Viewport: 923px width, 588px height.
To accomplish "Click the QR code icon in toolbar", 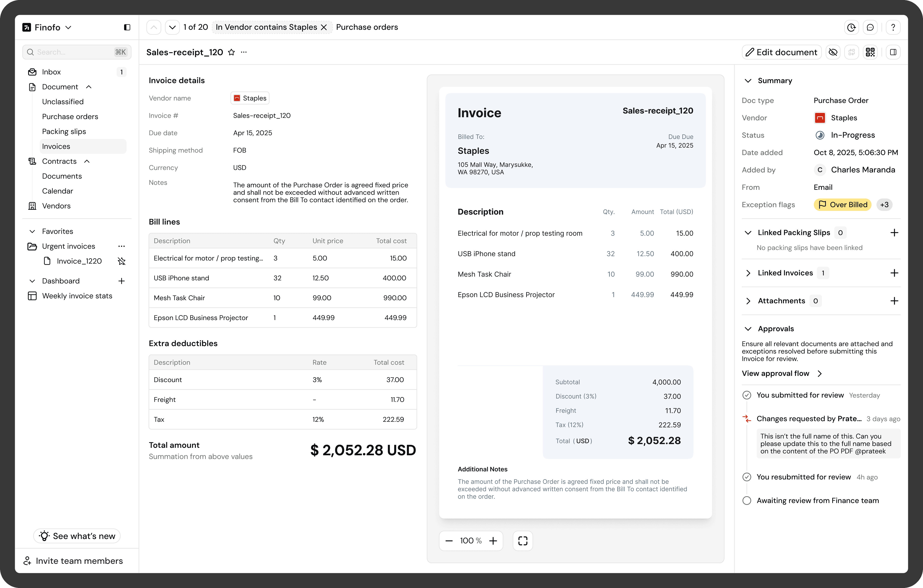I will pyautogui.click(x=870, y=52).
